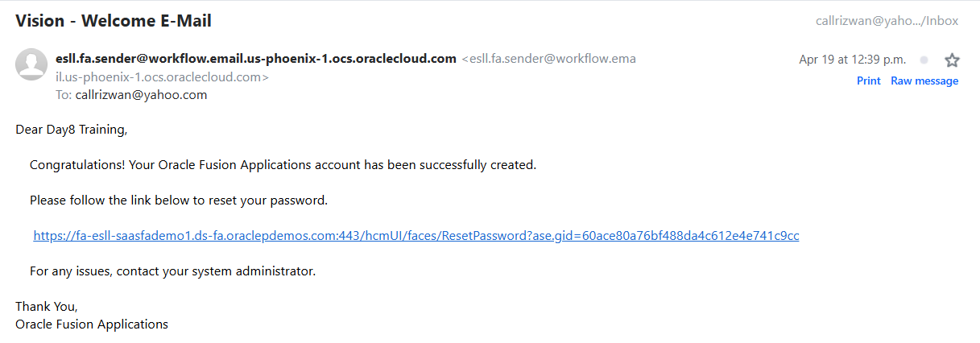Viewport: 980px width, 343px height.
Task: Click the sender's profile avatar
Action: [31, 64]
